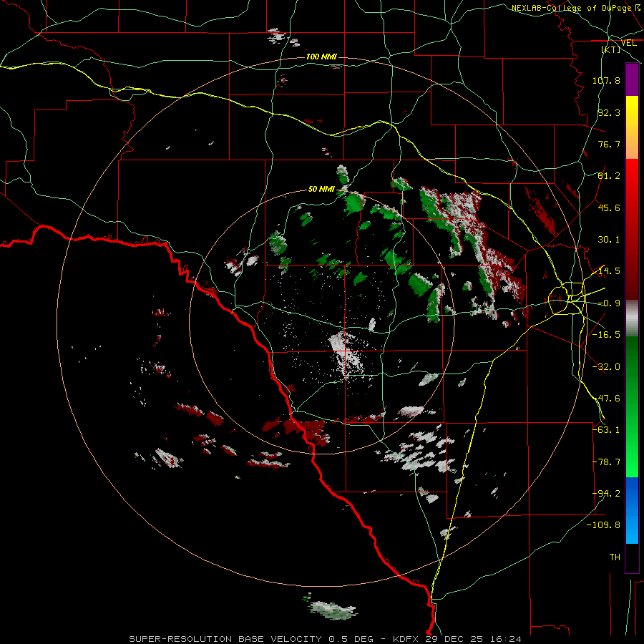Screen dimensions: 644x644
Task: Click the KDFX 29 DEC 25 16:24 timestamp
Action: click(457, 639)
